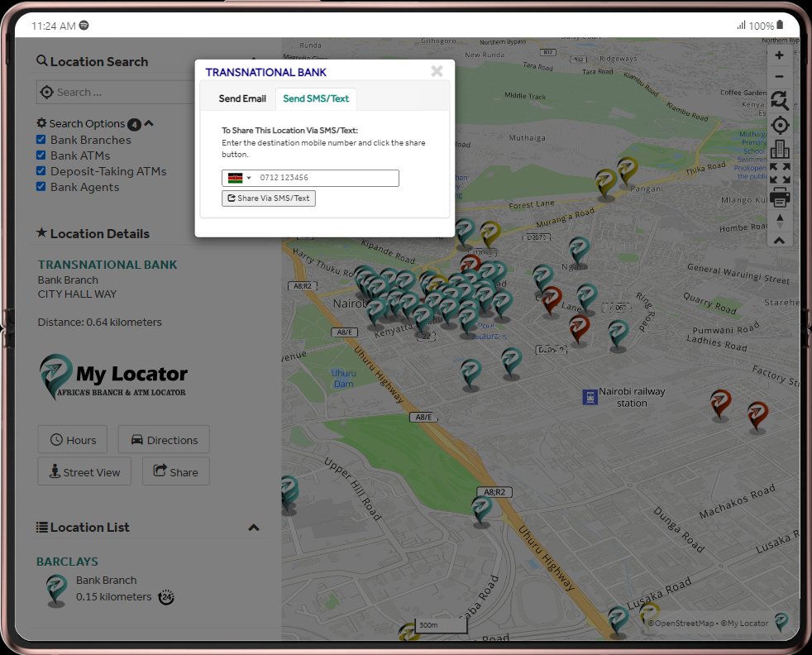Collapse the Search Options section
Image resolution: width=812 pixels, height=655 pixels.
tap(149, 123)
